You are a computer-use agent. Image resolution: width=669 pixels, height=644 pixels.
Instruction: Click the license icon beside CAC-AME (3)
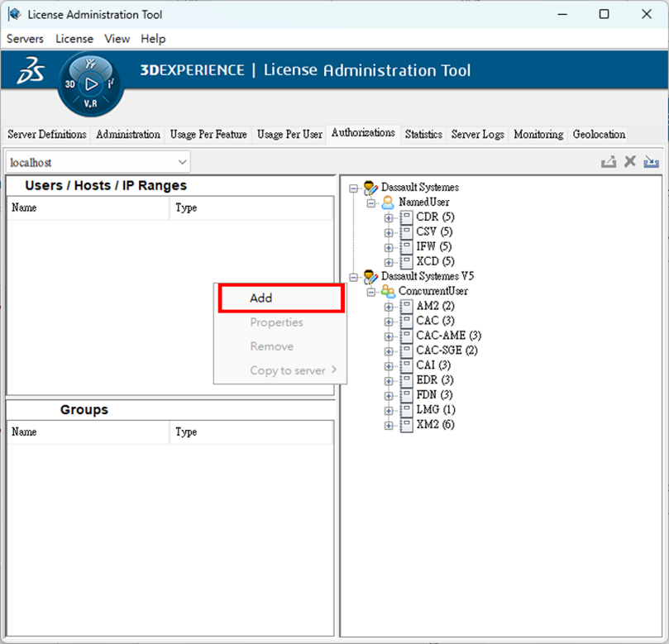(x=406, y=336)
